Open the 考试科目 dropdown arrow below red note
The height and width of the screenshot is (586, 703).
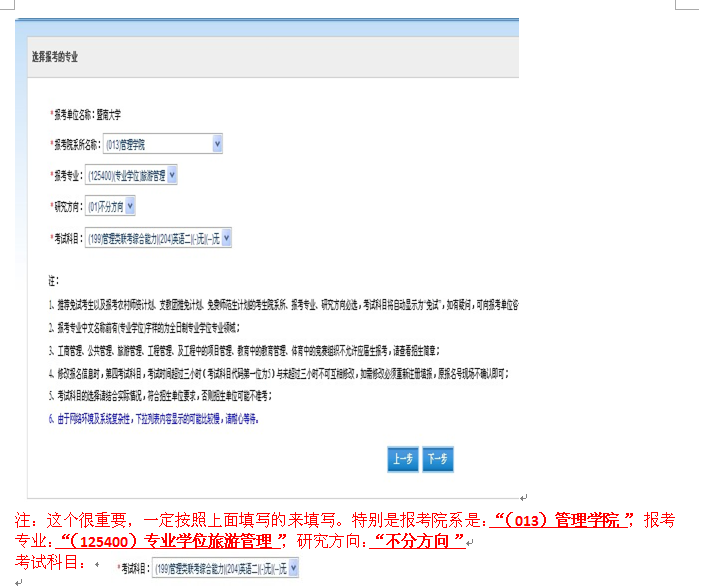coord(293,568)
